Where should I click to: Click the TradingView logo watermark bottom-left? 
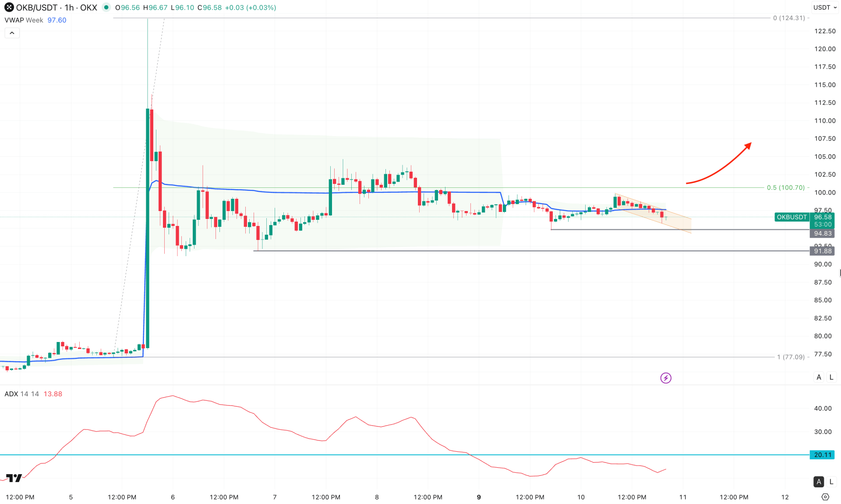point(14,477)
